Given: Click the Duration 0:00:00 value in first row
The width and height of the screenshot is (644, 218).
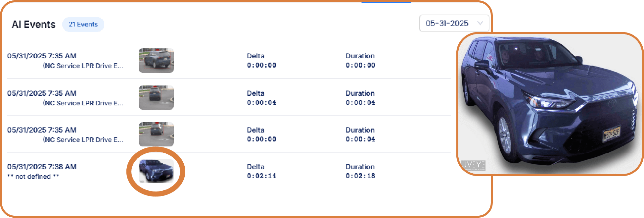Looking at the screenshot, I should [x=360, y=65].
